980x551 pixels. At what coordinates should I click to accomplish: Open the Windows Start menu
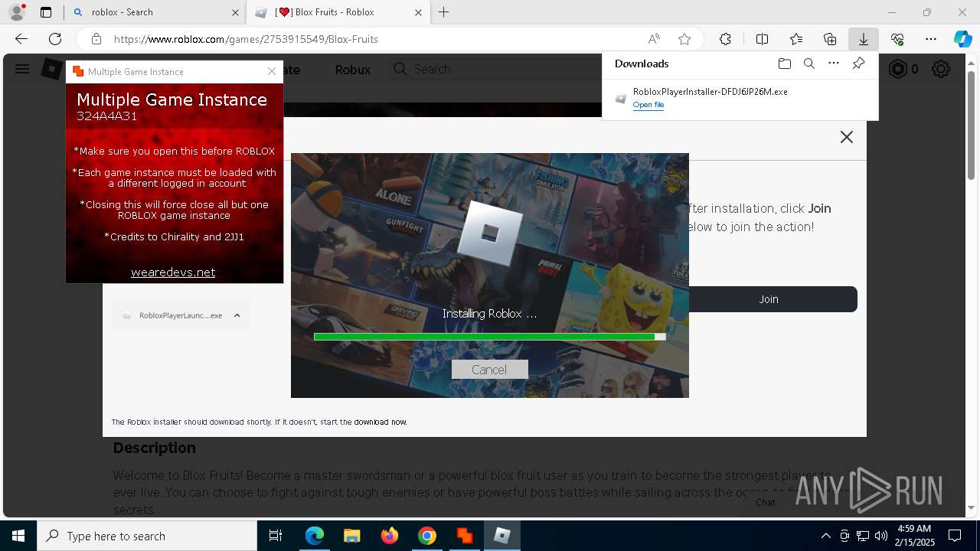coord(18,536)
